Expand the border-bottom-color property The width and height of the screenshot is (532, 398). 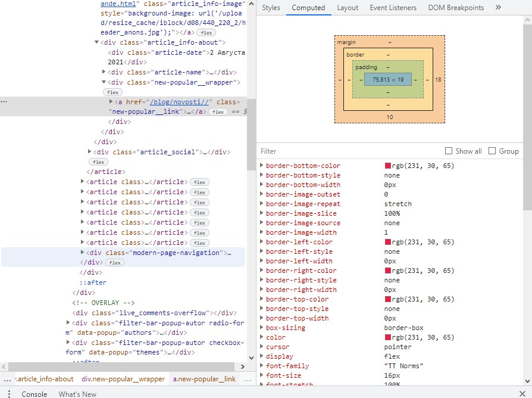coord(261,166)
